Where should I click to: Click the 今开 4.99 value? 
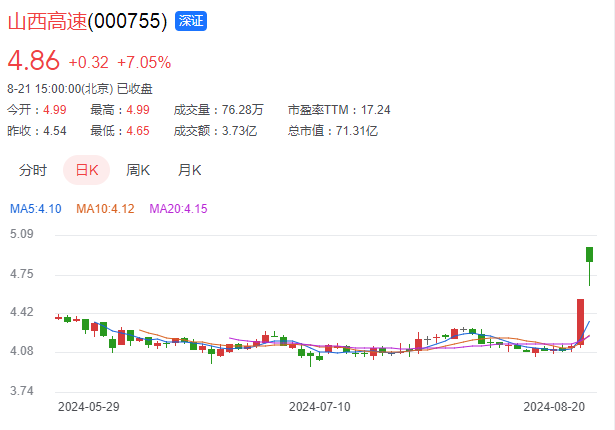(55, 109)
